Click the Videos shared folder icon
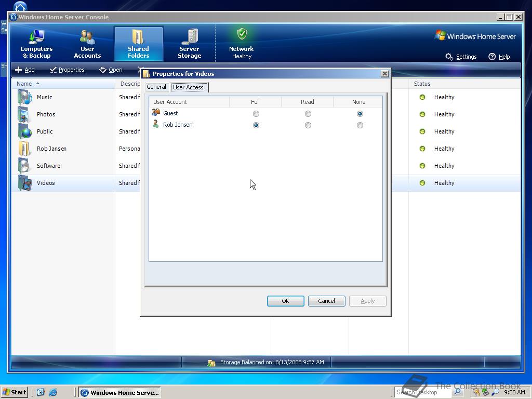The width and height of the screenshot is (532, 399). (x=25, y=183)
